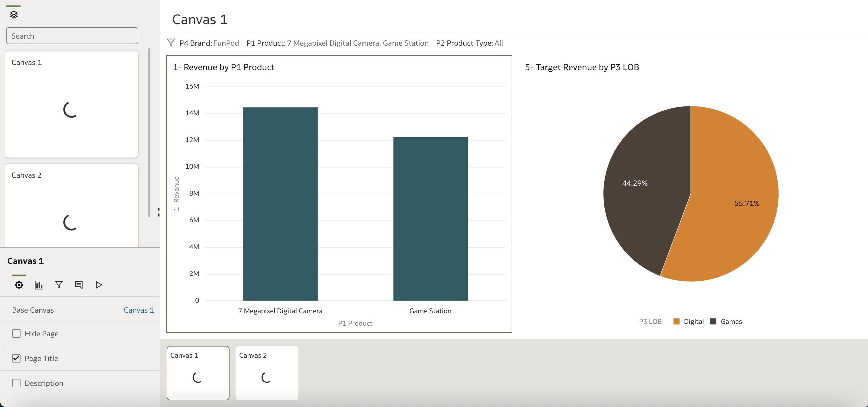This screenshot has width=868, height=407.
Task: Click the 'P1 Product' x-axis label
Action: click(355, 323)
